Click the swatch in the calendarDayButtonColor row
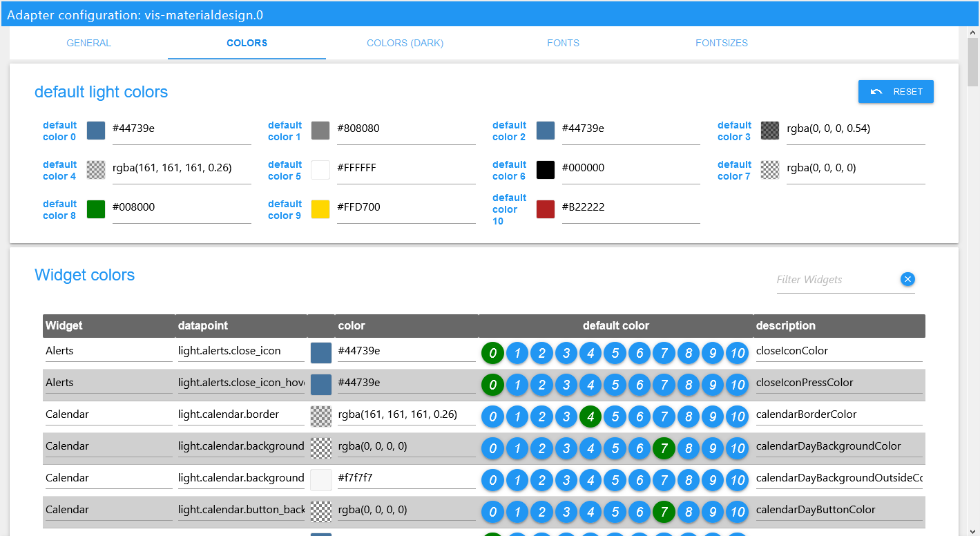Screen dimensions: 980x536 coord(321,512)
